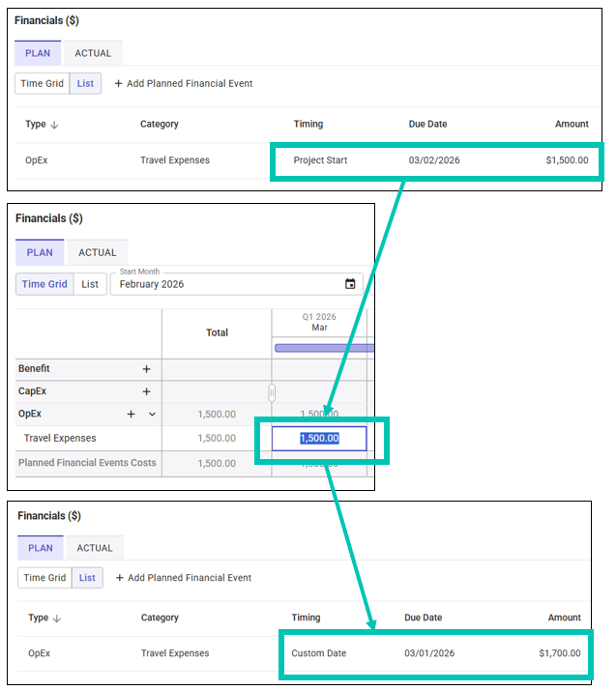Grab the column resize handle in grid
Screen dimensions: 616x691
[272, 392]
